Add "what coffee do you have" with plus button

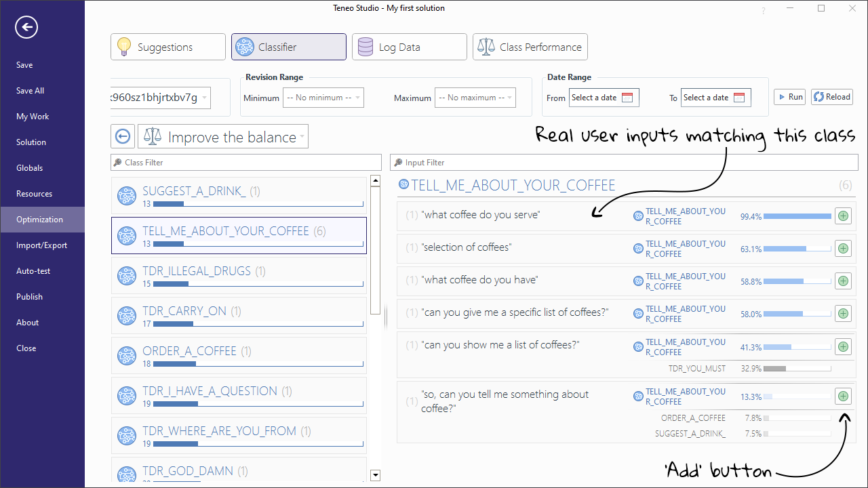pos(843,281)
